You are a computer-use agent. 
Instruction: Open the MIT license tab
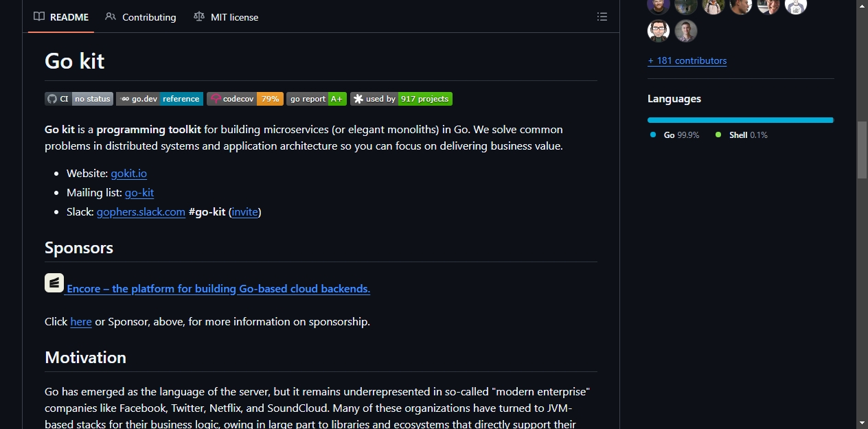tap(226, 16)
